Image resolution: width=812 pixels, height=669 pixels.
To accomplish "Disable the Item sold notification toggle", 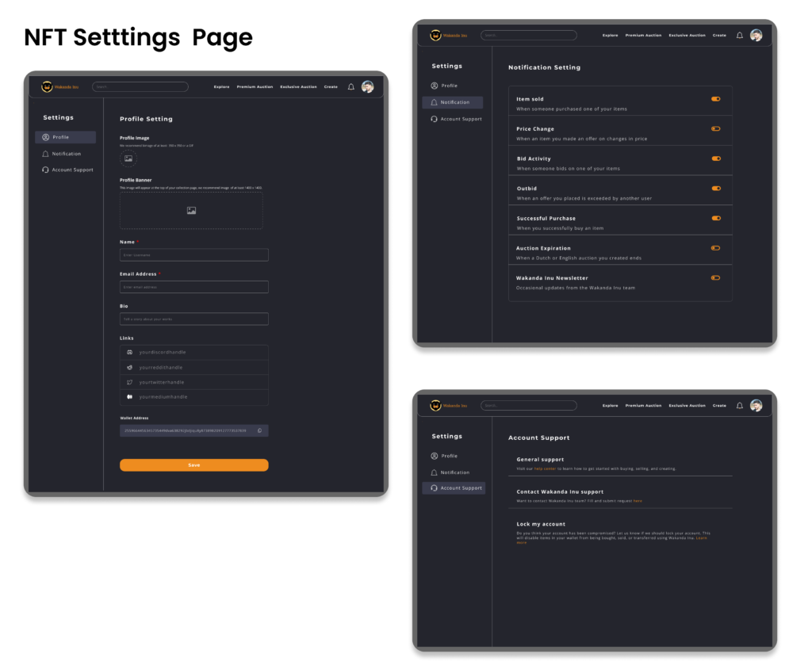I will point(716,99).
